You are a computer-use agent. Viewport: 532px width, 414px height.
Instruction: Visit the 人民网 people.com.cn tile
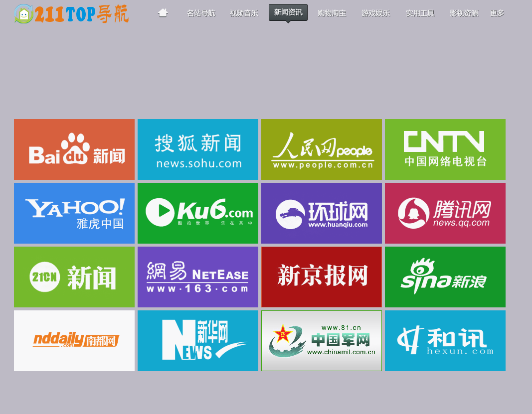coord(322,149)
